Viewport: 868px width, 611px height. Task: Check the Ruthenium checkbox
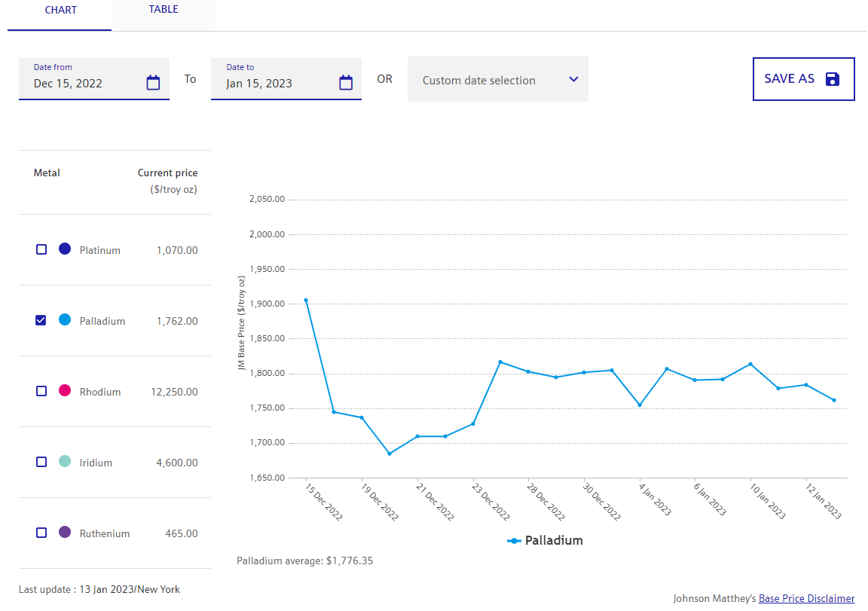pos(41,533)
